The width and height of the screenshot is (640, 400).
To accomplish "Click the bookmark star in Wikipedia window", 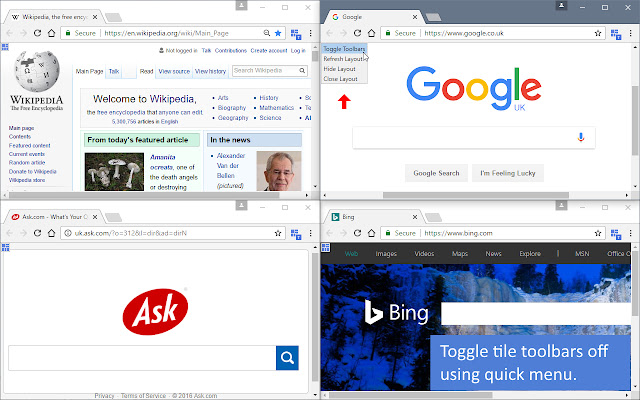I will coord(278,33).
